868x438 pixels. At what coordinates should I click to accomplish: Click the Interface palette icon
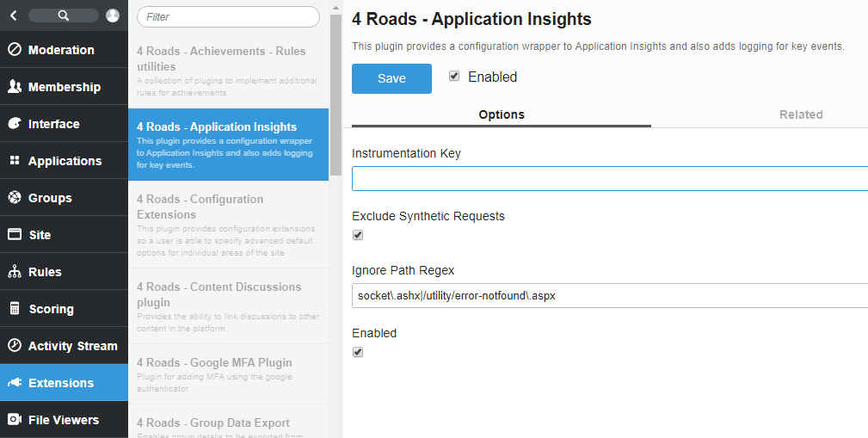[14, 124]
